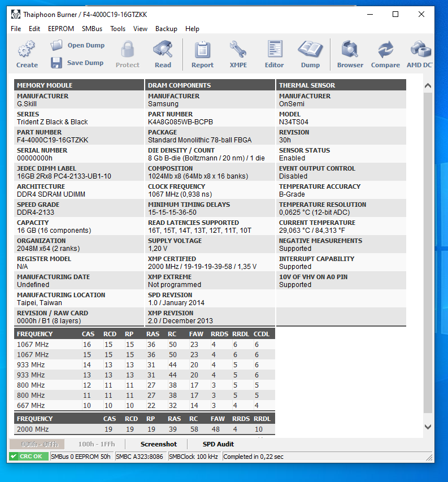Select DRAM part number K4A8G085WB-BCPB
The width and height of the screenshot is (448, 482).
point(180,121)
